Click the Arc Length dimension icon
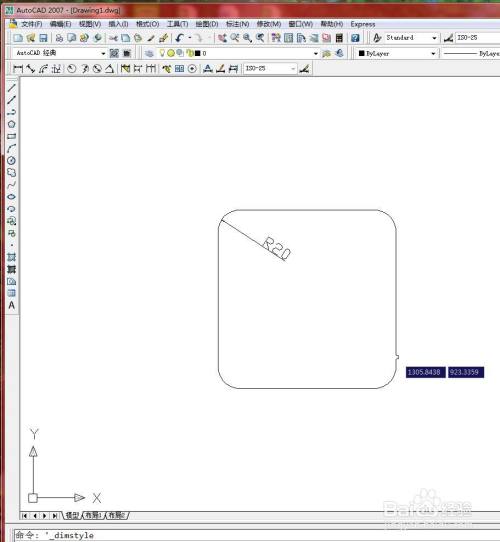Image resolution: width=500 pixels, height=542 pixels. [x=43, y=69]
